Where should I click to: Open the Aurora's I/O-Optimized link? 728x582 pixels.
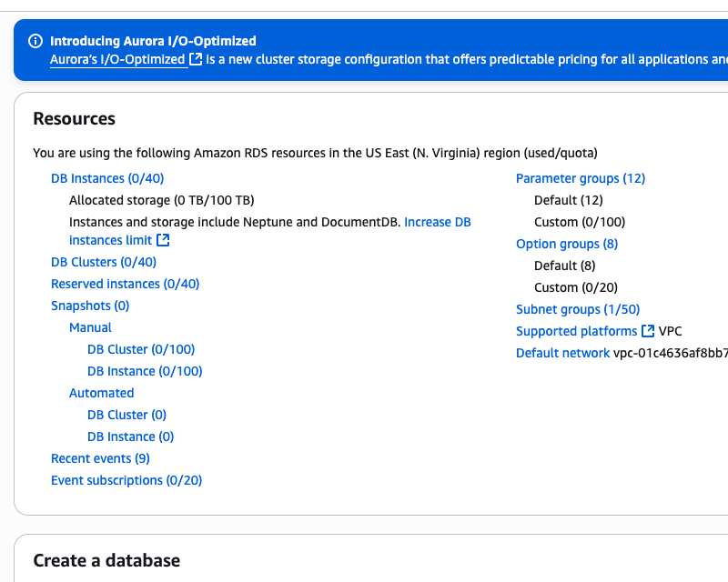pos(117,59)
